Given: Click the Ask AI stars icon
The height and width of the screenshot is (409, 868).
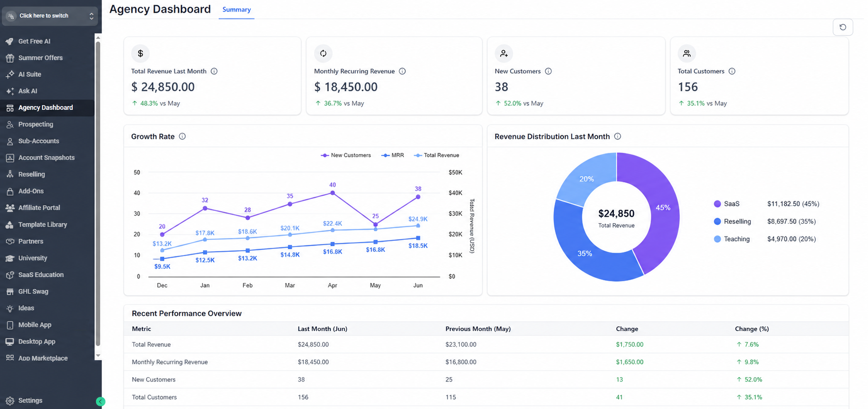Looking at the screenshot, I should point(10,91).
